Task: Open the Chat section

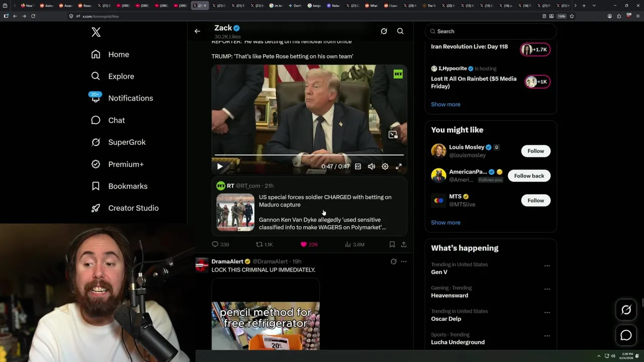Action: coord(108,120)
